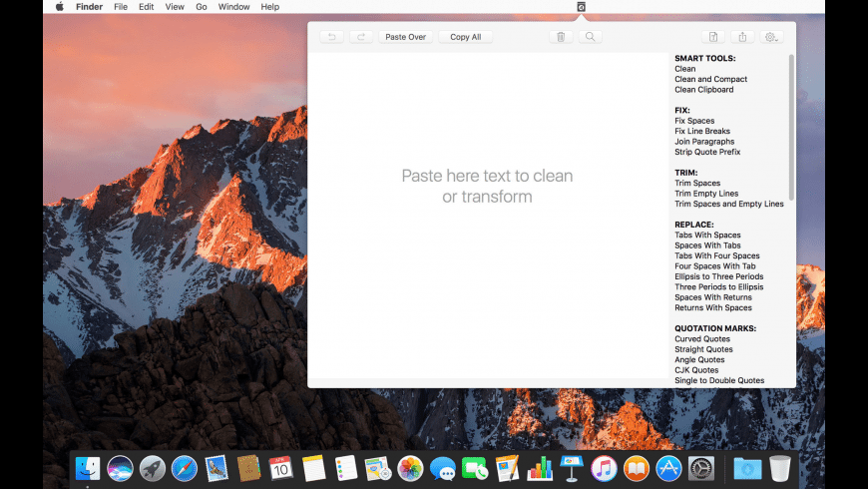Open Launchpad rocket icon in Dock
868x489 pixels.
153,468
